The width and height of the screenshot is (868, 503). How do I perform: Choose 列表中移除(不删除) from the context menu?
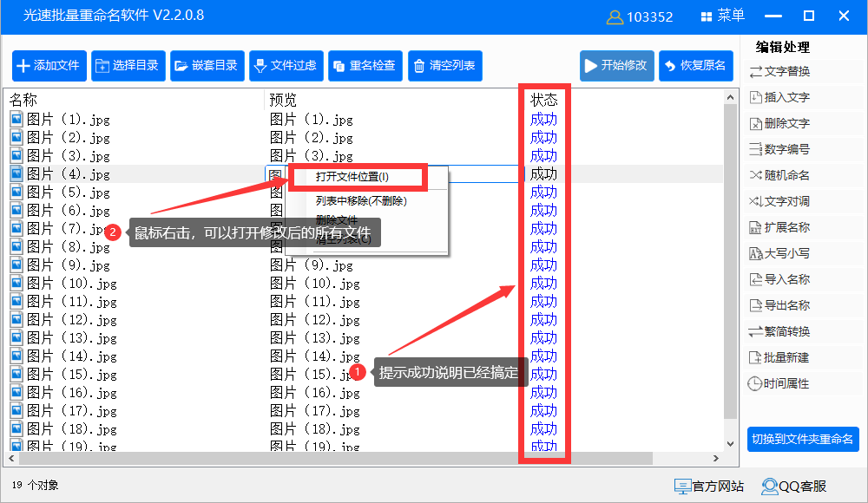pyautogui.click(x=361, y=201)
